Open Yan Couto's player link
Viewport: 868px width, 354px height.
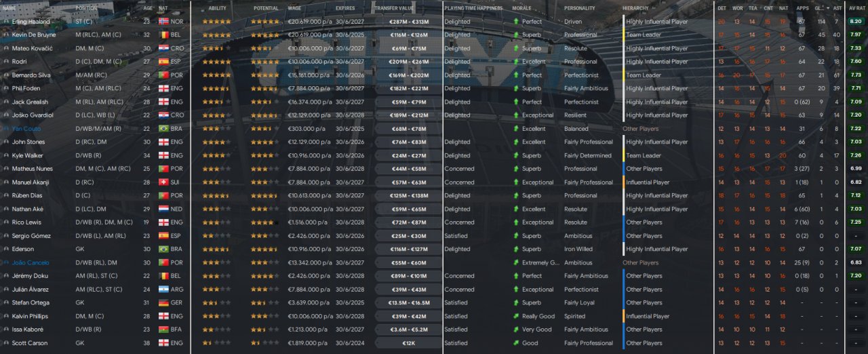26,129
